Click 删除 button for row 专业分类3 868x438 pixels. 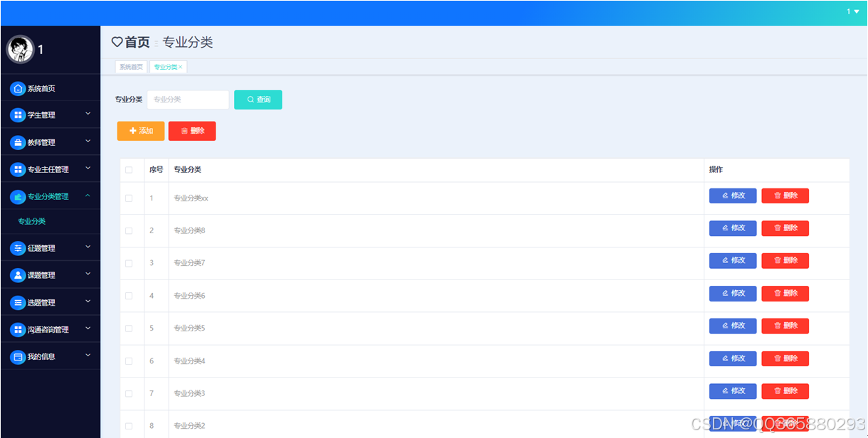(x=785, y=391)
